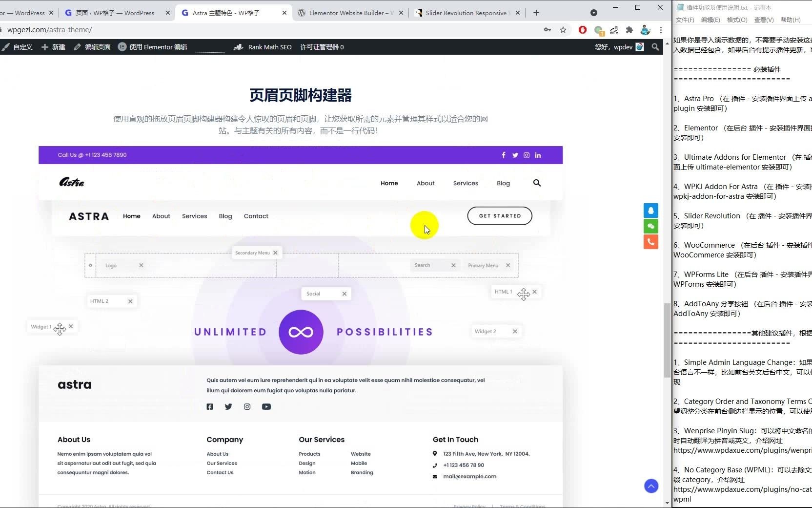Click Contact in the ASTRA header menu

256,216
